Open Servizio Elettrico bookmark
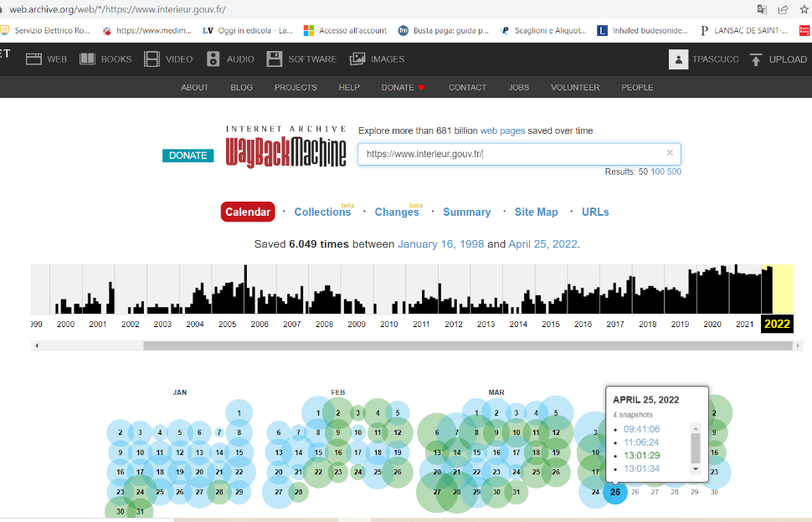This screenshot has width=812, height=522. point(45,30)
